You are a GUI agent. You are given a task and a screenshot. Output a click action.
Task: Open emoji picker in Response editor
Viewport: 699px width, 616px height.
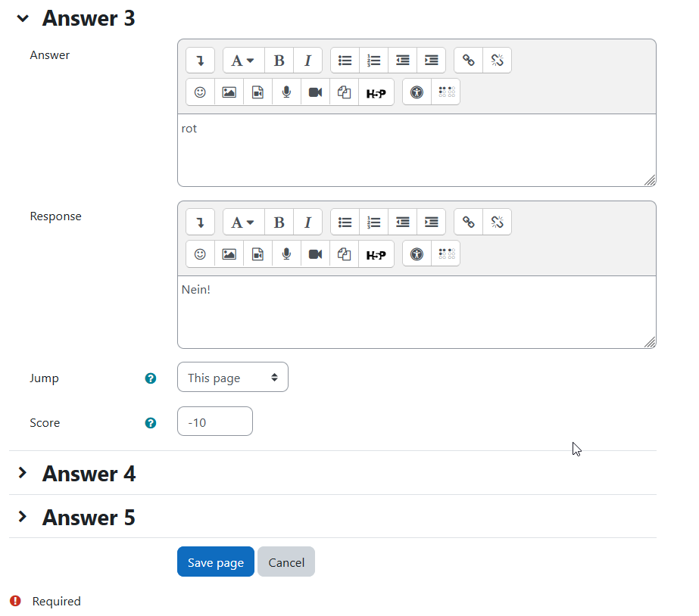200,254
